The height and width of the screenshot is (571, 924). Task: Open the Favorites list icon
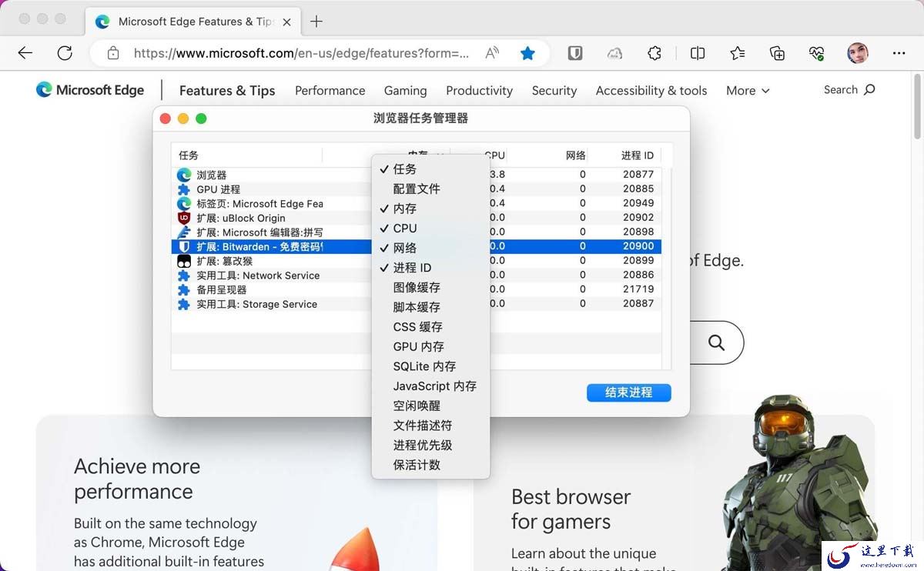[738, 53]
